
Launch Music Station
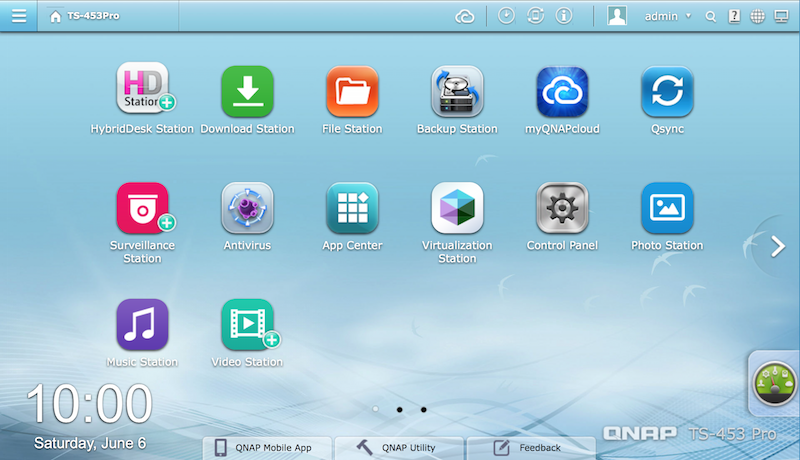(x=142, y=325)
